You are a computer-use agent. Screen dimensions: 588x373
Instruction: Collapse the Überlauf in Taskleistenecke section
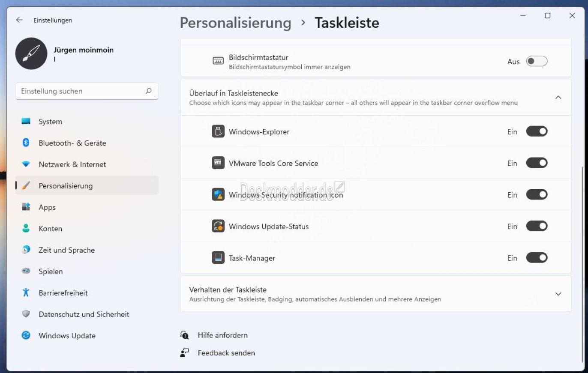pyautogui.click(x=558, y=98)
